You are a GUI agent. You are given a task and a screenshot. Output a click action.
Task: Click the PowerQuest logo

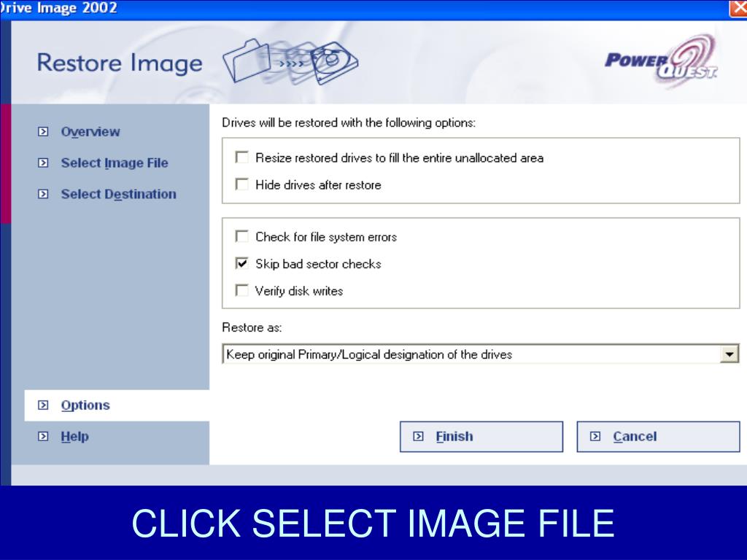661,61
